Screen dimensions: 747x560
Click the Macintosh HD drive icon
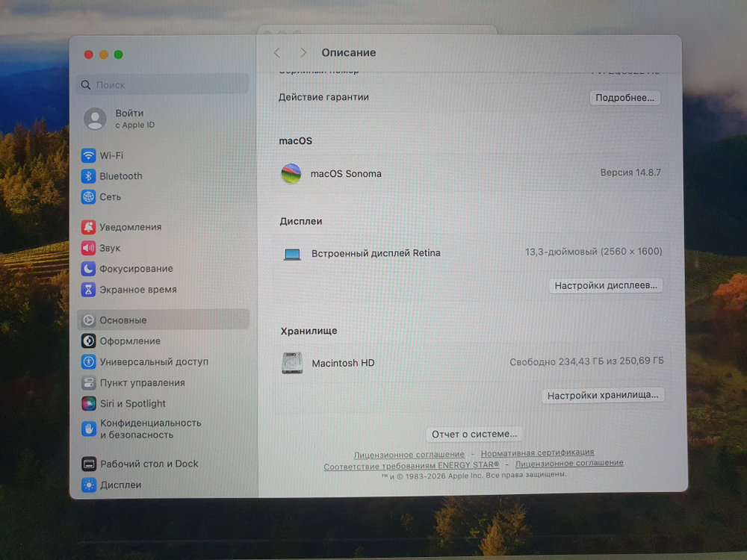pos(292,364)
